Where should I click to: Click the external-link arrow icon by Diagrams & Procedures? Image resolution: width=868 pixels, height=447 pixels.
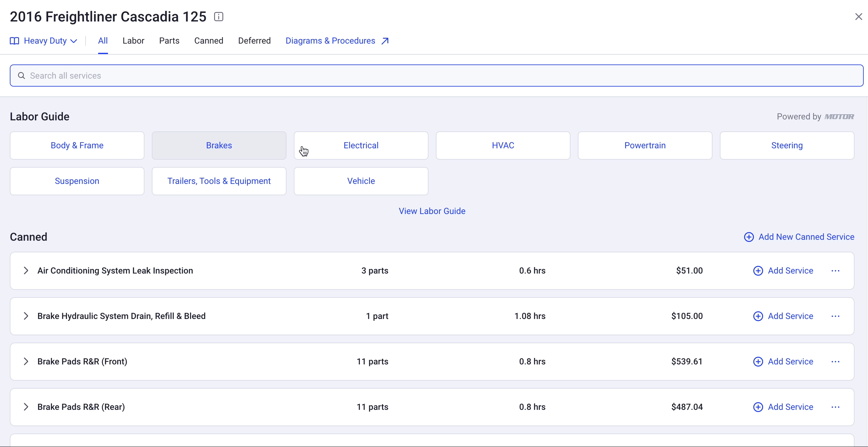coord(385,41)
